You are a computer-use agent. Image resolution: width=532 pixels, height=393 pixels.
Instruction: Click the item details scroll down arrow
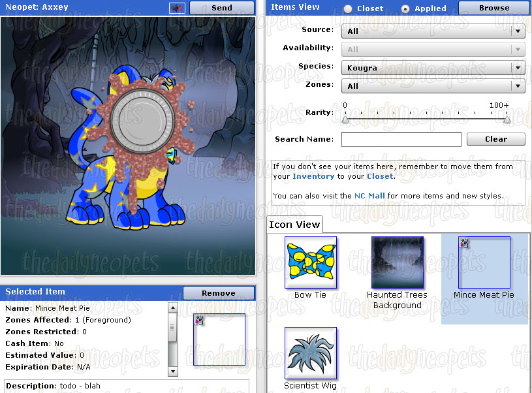pyautogui.click(x=173, y=371)
